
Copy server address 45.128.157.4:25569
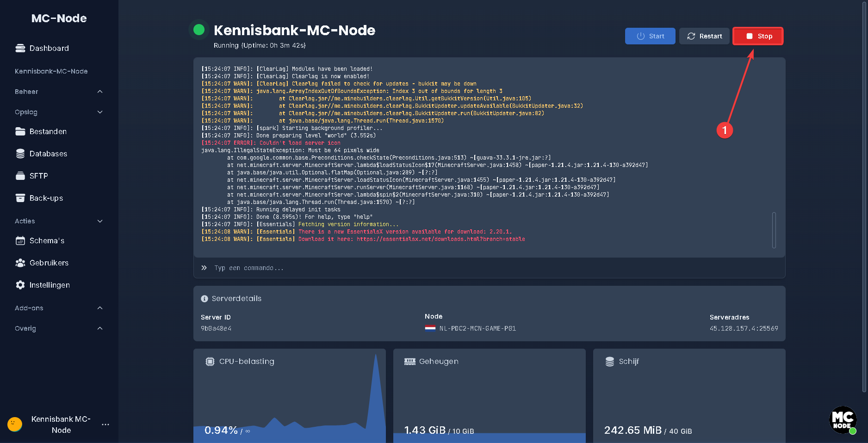tap(744, 328)
